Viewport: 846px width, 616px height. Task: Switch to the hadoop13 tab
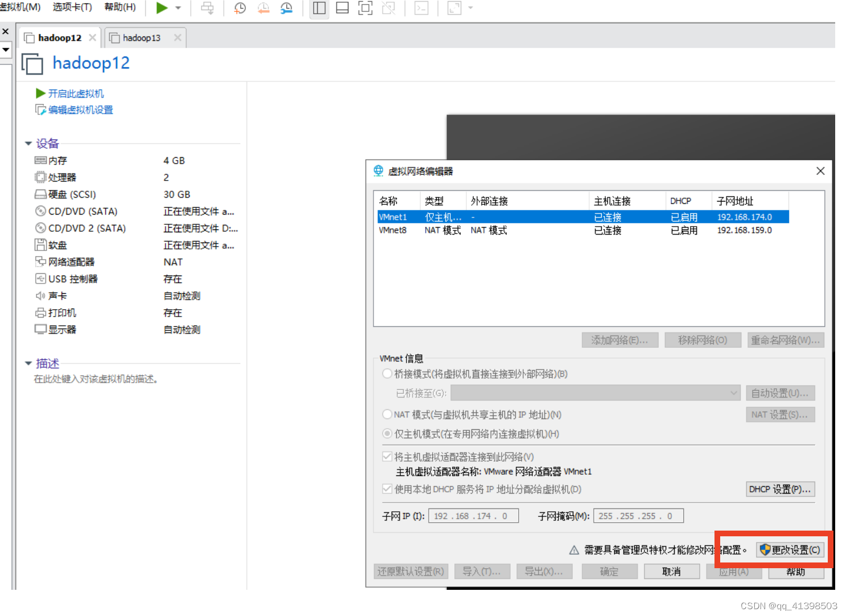click(x=142, y=38)
